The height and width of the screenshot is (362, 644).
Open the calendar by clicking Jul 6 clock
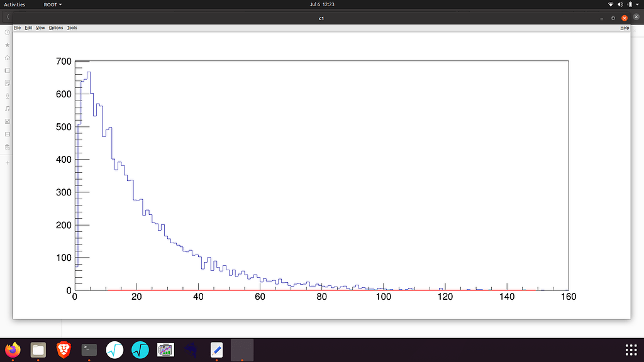(322, 4)
